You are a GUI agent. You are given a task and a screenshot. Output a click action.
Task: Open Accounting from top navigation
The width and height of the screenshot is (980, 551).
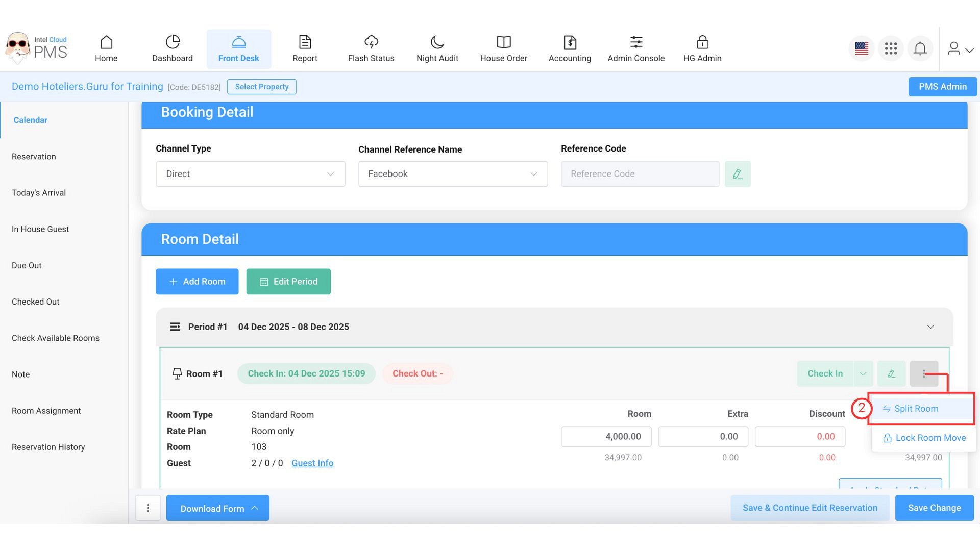570,49
